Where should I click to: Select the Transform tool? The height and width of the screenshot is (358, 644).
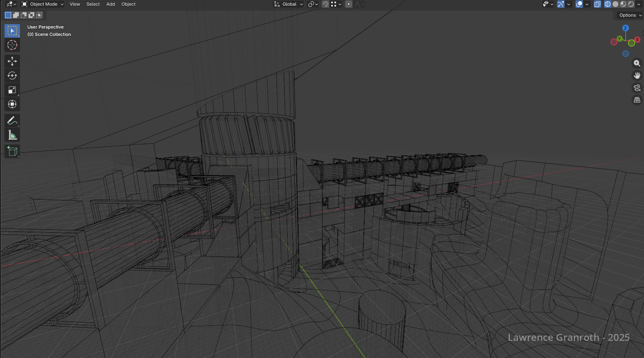pos(12,104)
